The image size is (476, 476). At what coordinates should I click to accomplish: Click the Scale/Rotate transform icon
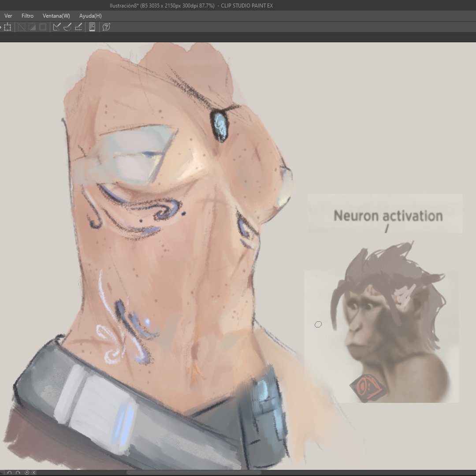click(x=7, y=27)
